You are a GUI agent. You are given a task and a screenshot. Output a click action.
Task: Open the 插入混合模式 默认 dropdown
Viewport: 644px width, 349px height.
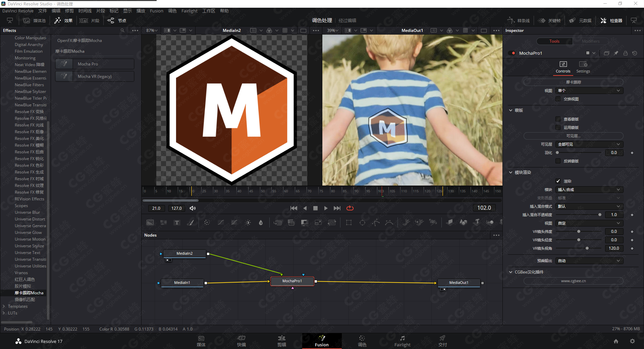pyautogui.click(x=589, y=206)
